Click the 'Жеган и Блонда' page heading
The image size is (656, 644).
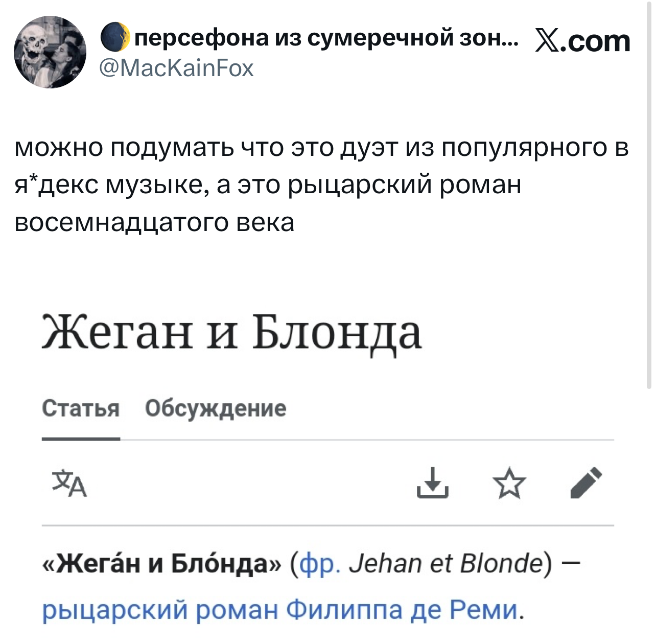coord(232,333)
